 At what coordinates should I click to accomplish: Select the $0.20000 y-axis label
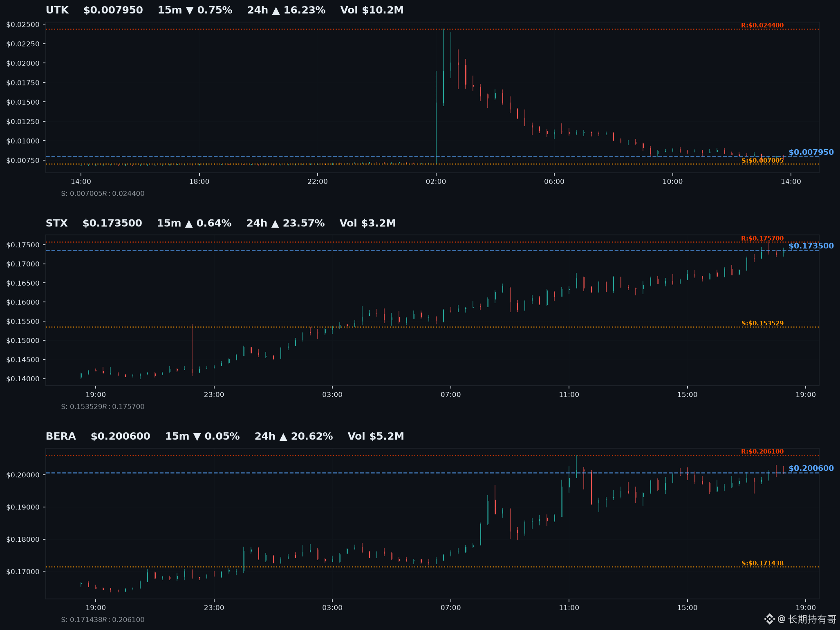coord(23,475)
